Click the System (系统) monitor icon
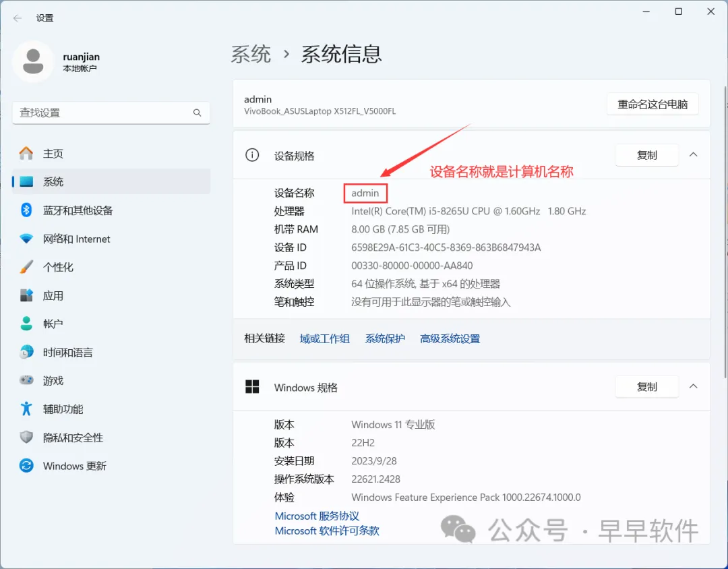 [26, 181]
